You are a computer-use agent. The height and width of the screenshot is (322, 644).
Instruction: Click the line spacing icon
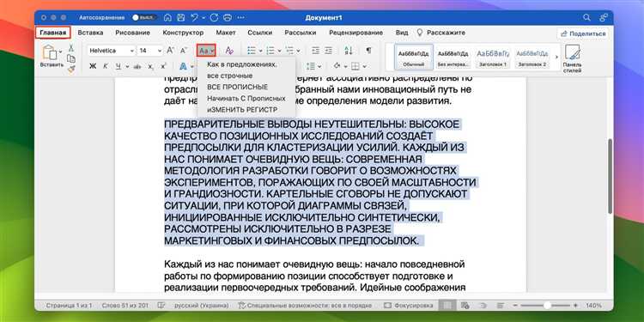point(311,66)
